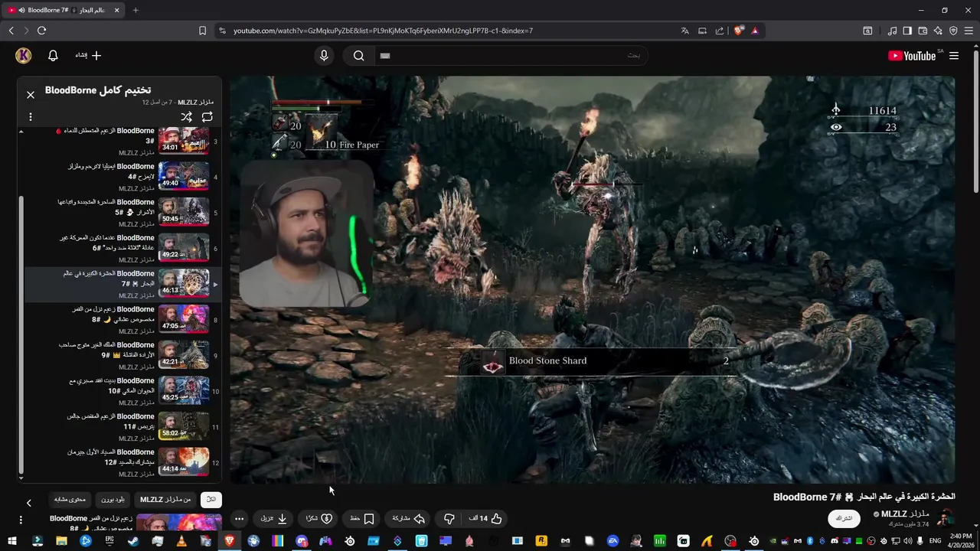Click the share page icon in address bar

[x=720, y=31]
